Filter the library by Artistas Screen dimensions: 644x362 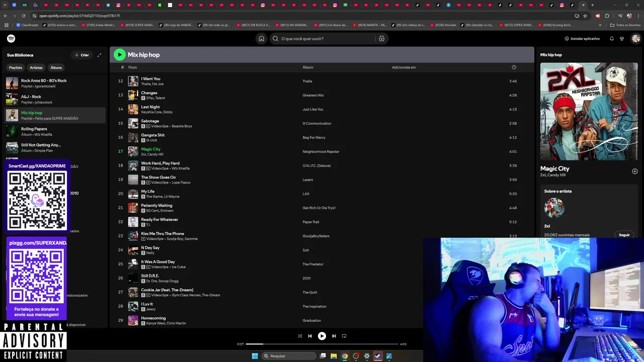[36, 67]
